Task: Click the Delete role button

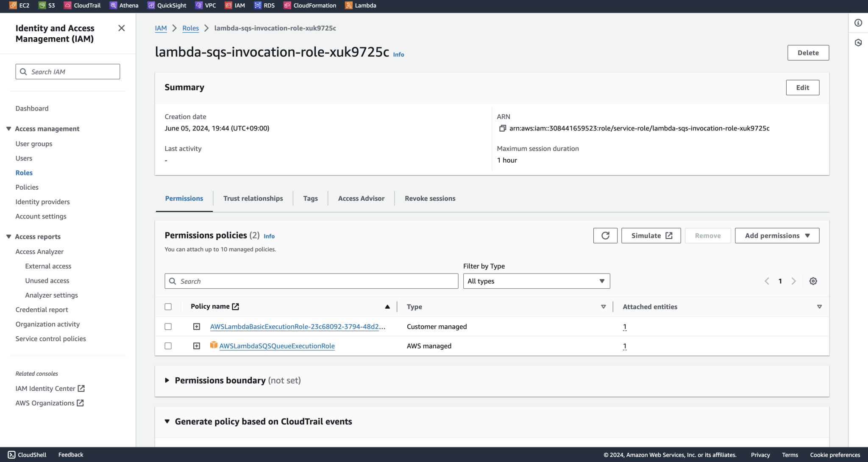Action: click(808, 53)
